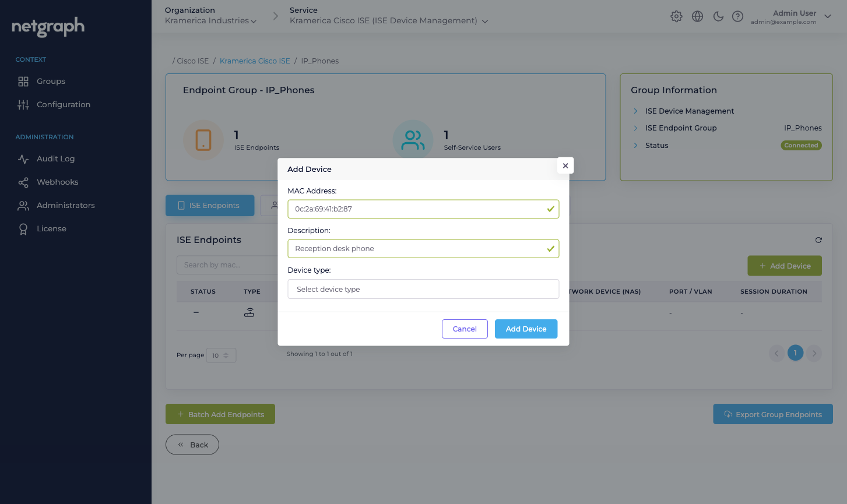Open Configuration in the sidebar
This screenshot has width=847, height=504.
tap(64, 105)
